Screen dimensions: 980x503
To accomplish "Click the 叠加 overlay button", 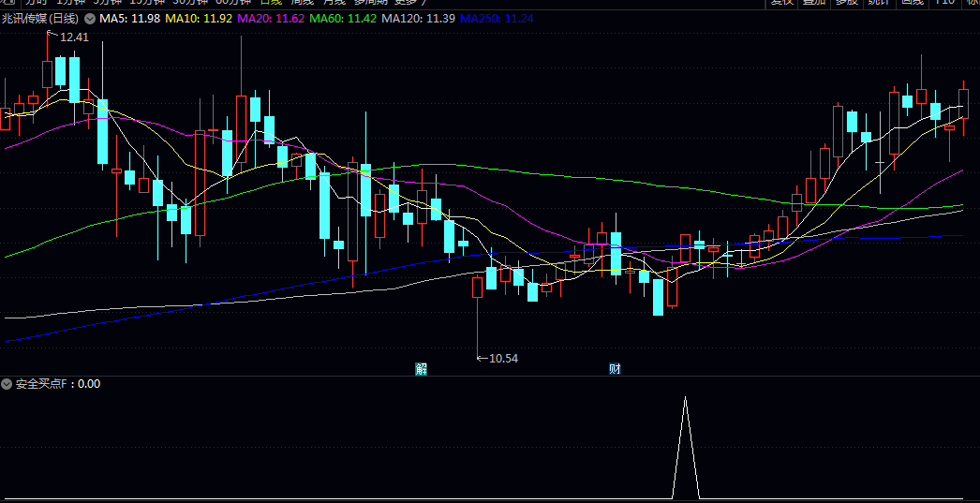I will pos(814,3).
